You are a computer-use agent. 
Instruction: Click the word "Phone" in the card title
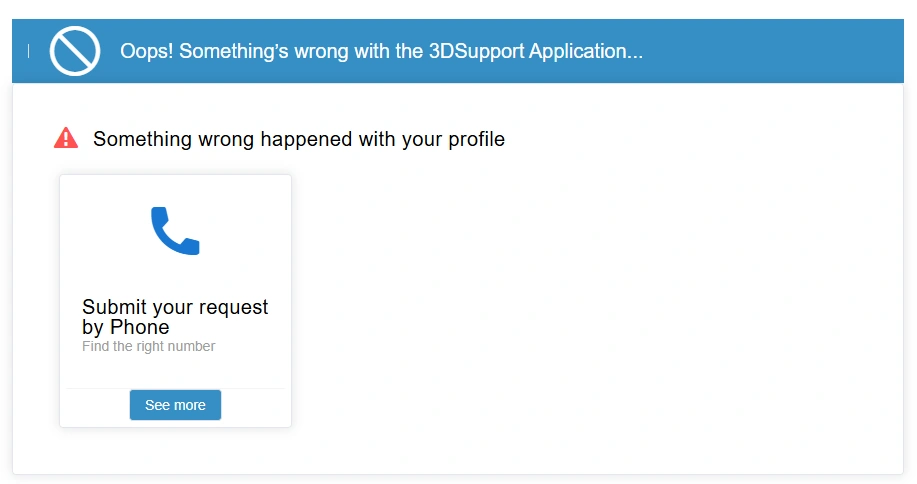coord(140,327)
